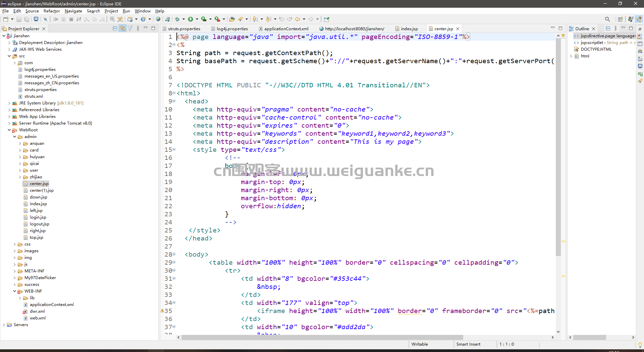Open the Debug button dropdown arrow
The image size is (644, 352).
183,19
